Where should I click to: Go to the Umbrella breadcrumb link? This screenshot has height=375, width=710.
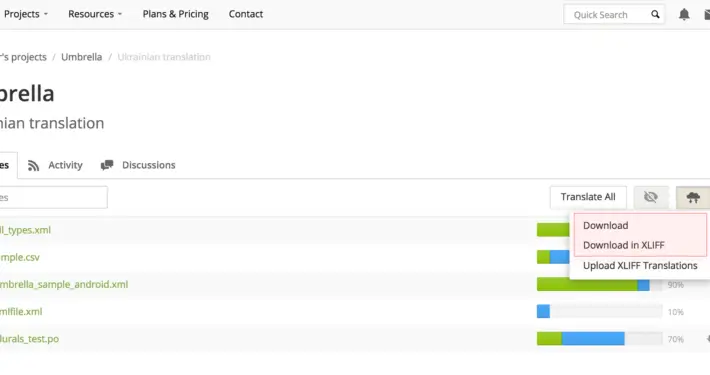point(82,57)
